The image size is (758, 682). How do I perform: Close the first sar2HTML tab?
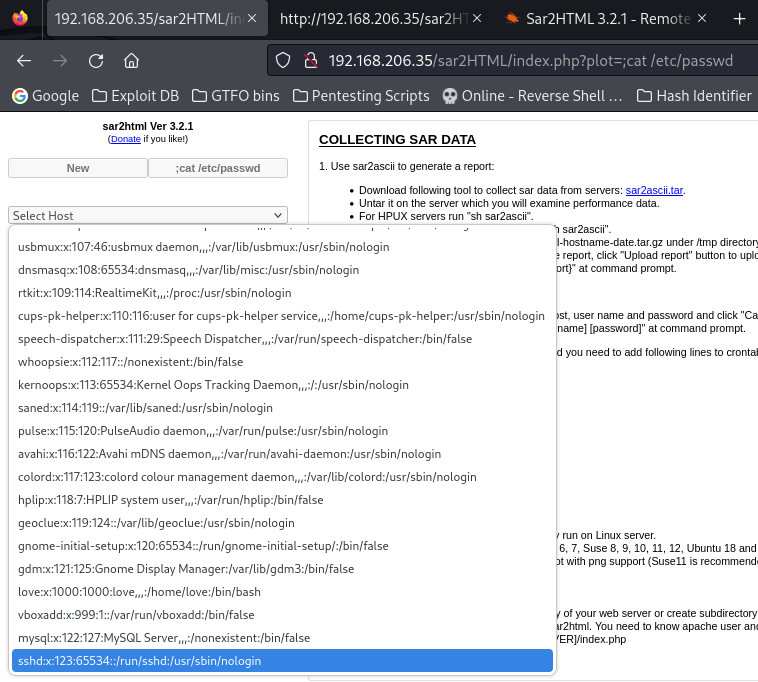(x=250, y=18)
